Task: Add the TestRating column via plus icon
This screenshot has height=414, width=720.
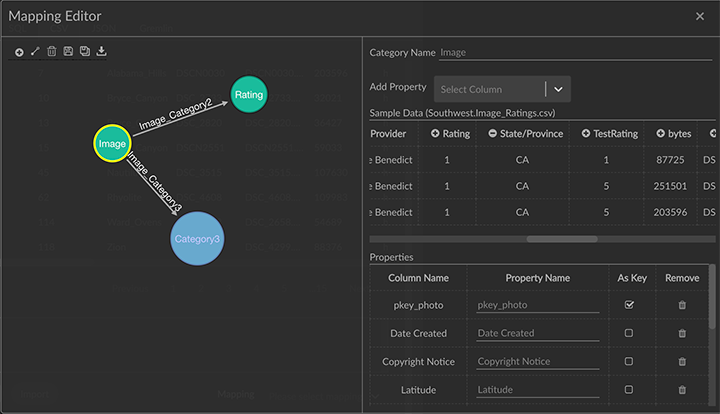Action: [x=585, y=134]
